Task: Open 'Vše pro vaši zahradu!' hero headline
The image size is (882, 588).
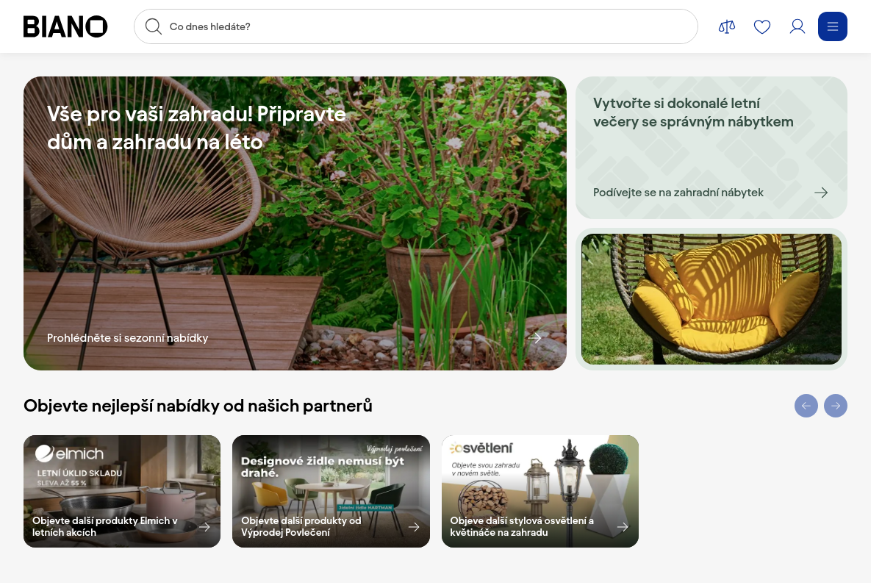Action: (196, 127)
